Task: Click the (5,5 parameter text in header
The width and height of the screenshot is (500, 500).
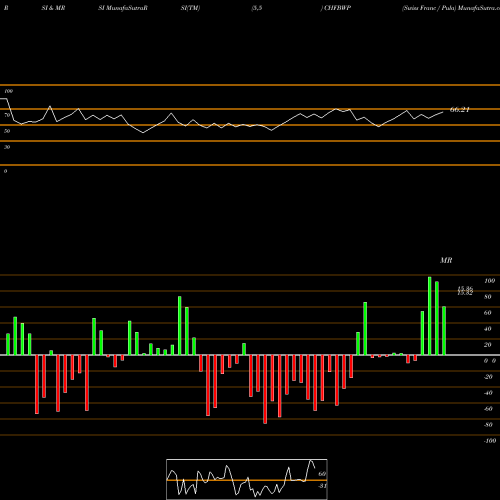Action: (257, 8)
